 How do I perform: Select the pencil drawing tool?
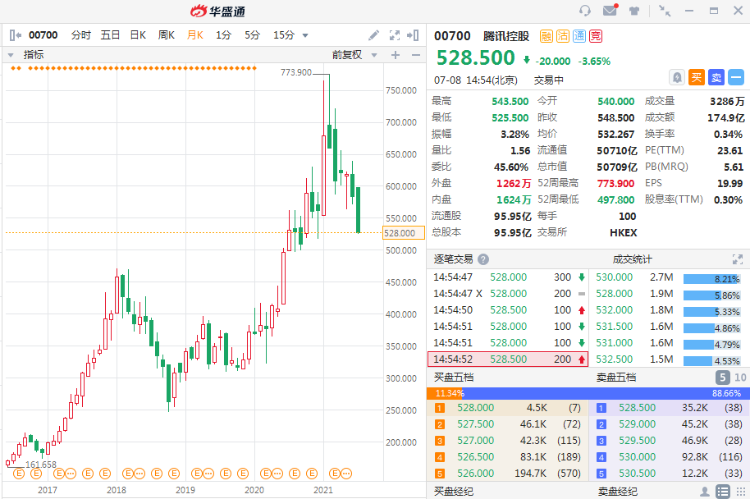point(374,35)
